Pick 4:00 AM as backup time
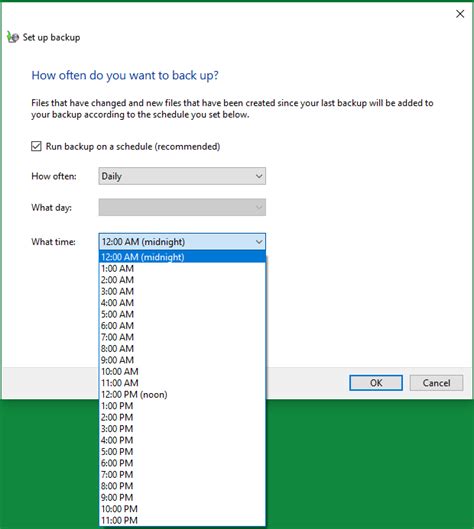 (x=182, y=303)
